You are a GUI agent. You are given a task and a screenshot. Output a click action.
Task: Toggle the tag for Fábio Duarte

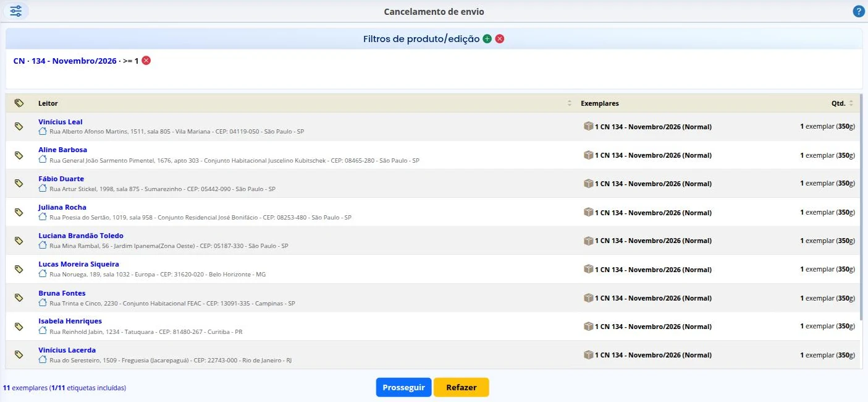(19, 183)
